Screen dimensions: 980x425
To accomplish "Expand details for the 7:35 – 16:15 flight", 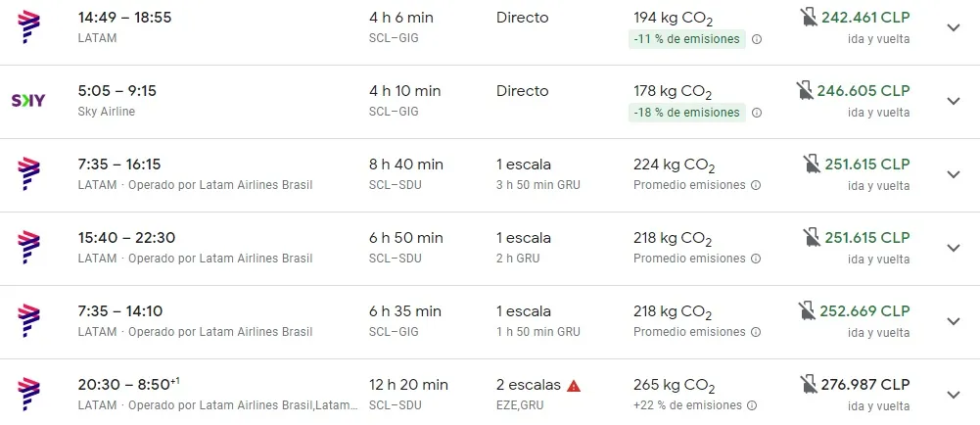I will tap(954, 174).
